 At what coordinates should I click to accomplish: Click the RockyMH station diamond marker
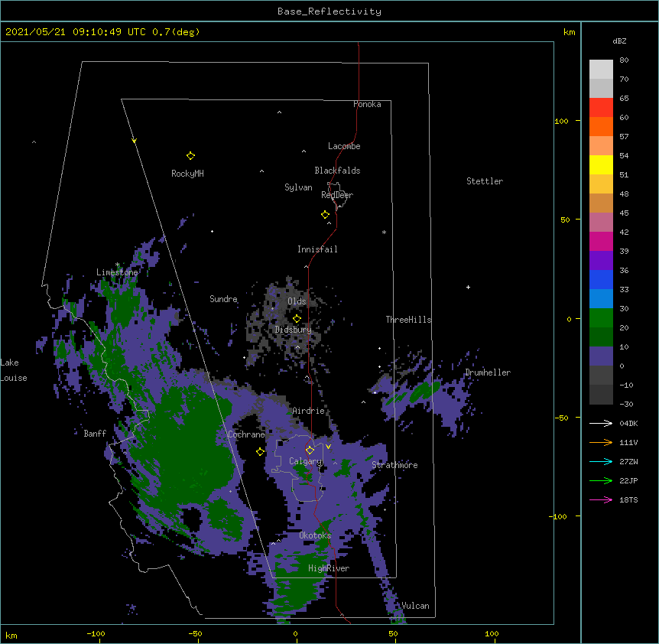click(190, 156)
